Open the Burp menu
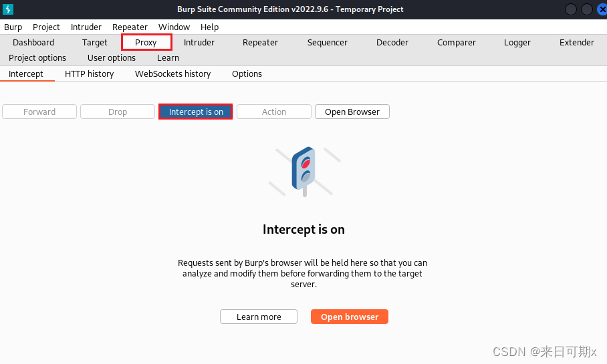Image resolution: width=607 pixels, height=364 pixels. [x=13, y=27]
